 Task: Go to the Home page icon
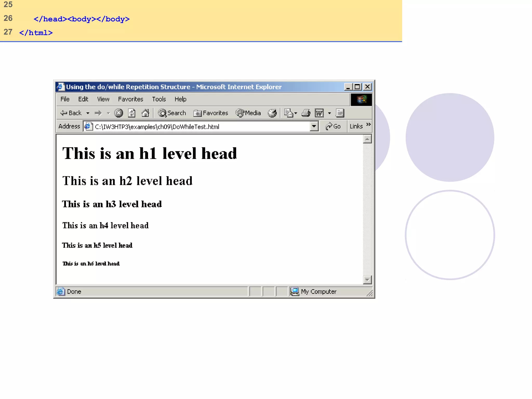[x=145, y=113]
